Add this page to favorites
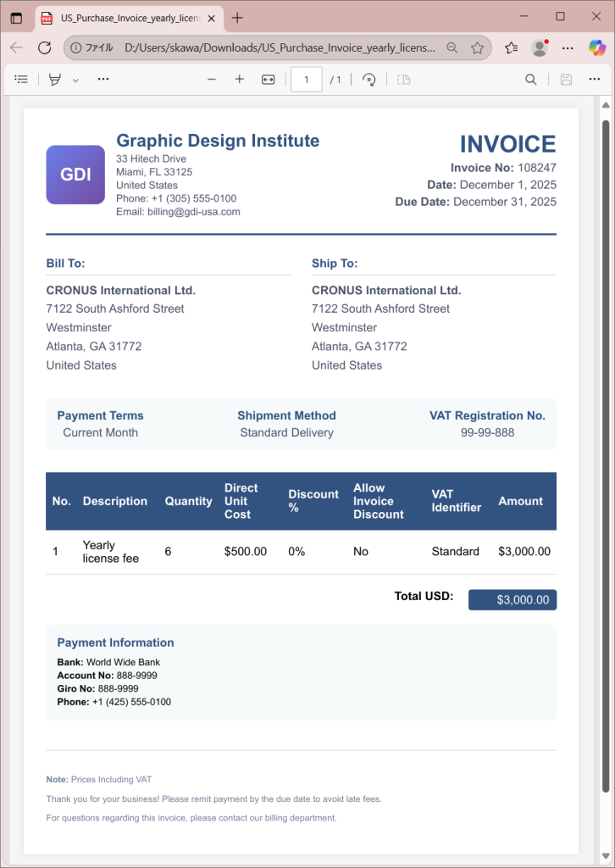 click(x=477, y=47)
